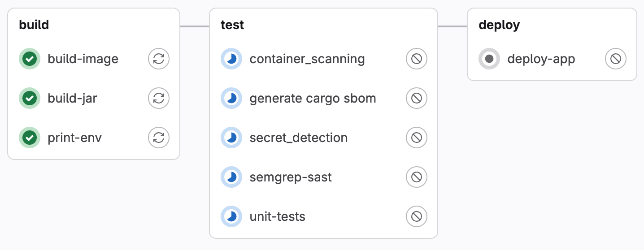Retry the print-env job
This screenshot has width=644, height=250.
pos(159,138)
